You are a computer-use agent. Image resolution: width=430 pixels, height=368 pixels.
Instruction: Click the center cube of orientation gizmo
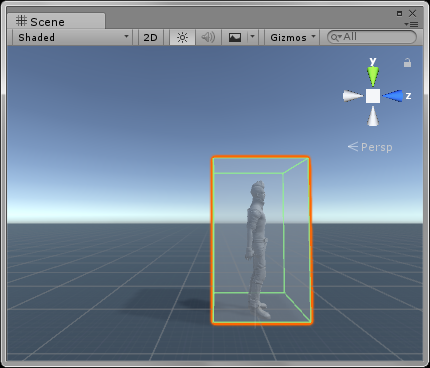point(373,96)
